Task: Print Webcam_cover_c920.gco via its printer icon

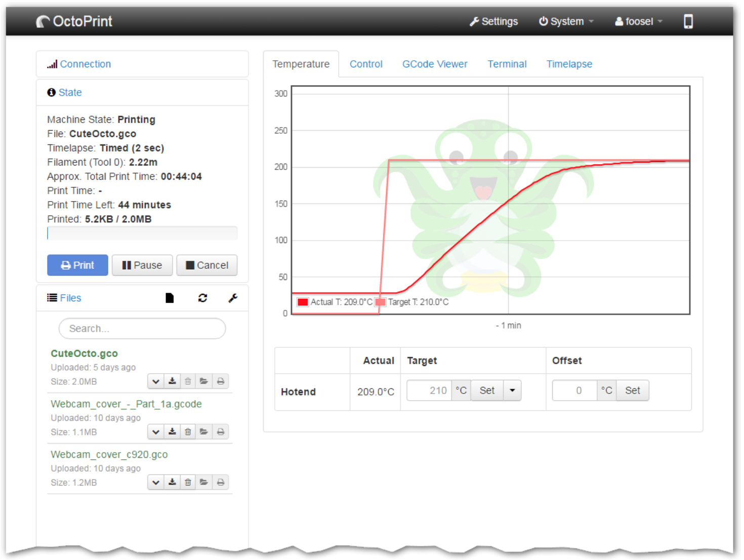Action: tap(220, 482)
